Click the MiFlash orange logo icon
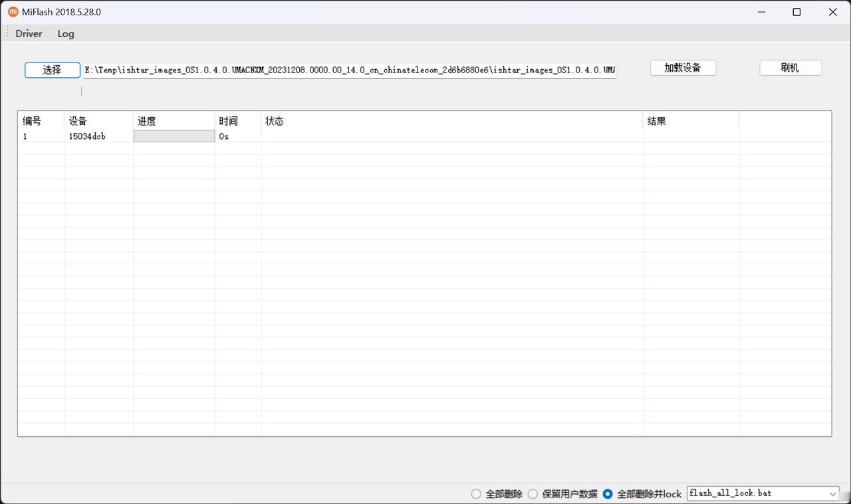The width and height of the screenshot is (851, 504). pos(13,12)
